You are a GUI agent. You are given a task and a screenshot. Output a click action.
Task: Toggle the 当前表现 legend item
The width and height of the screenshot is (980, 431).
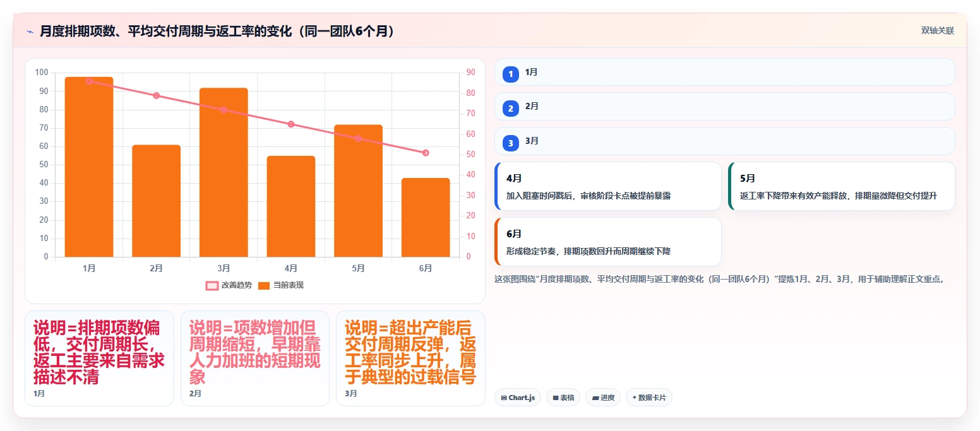click(280, 285)
